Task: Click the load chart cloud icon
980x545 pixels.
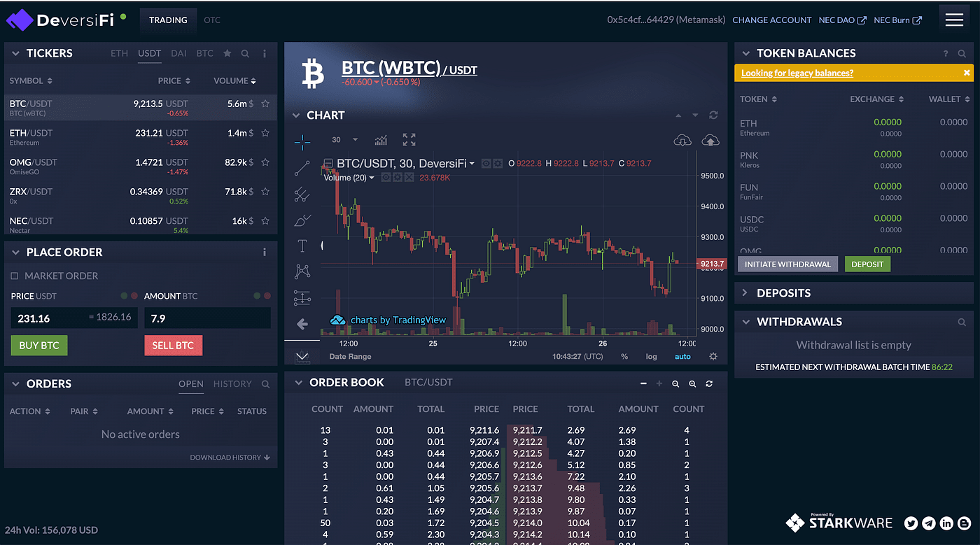Action: tap(682, 140)
